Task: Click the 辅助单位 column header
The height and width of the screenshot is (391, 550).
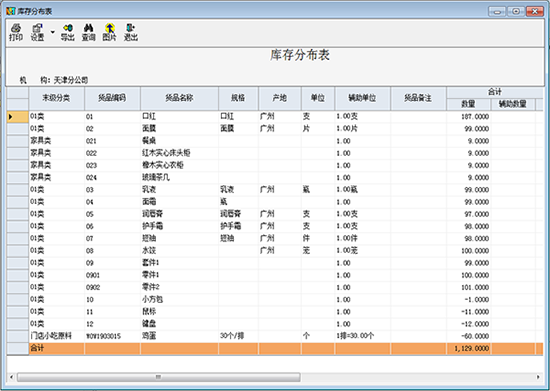Action: point(362,98)
